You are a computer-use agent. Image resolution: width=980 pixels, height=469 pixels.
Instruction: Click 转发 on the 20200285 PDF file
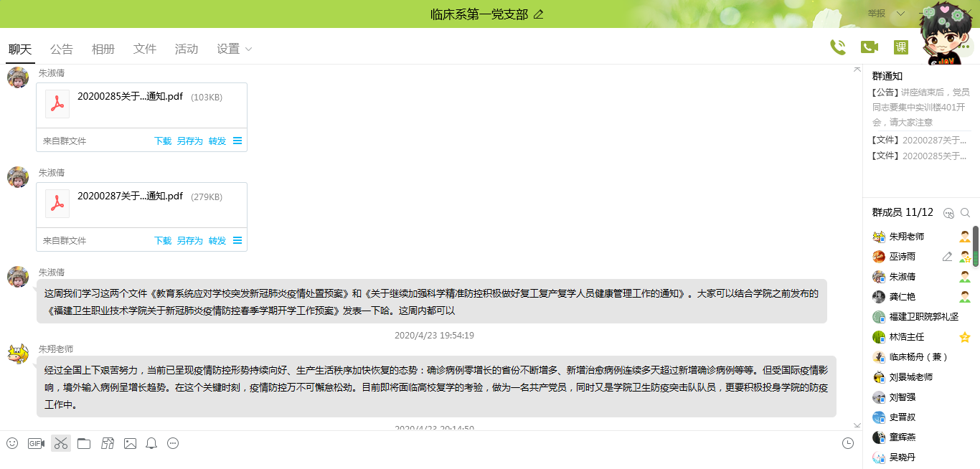(x=217, y=141)
